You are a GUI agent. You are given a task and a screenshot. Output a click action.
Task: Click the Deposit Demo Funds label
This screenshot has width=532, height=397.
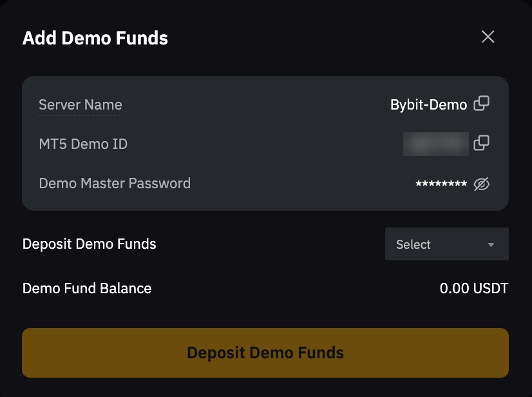[x=89, y=244]
